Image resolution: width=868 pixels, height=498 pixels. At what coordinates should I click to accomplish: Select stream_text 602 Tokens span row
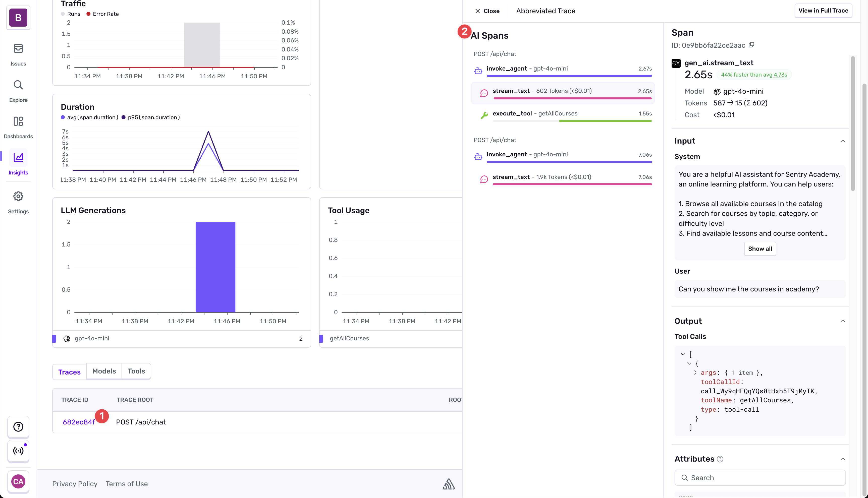563,93
